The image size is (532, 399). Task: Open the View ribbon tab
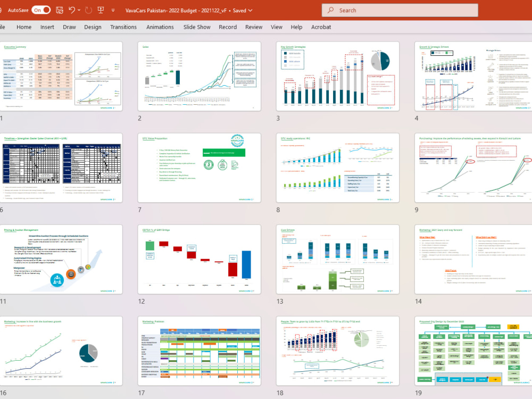click(x=277, y=27)
